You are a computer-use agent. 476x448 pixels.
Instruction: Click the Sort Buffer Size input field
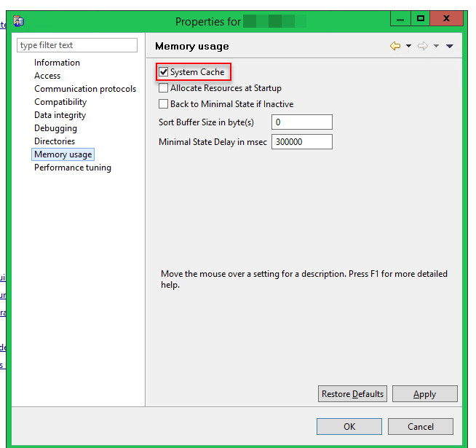pos(301,122)
